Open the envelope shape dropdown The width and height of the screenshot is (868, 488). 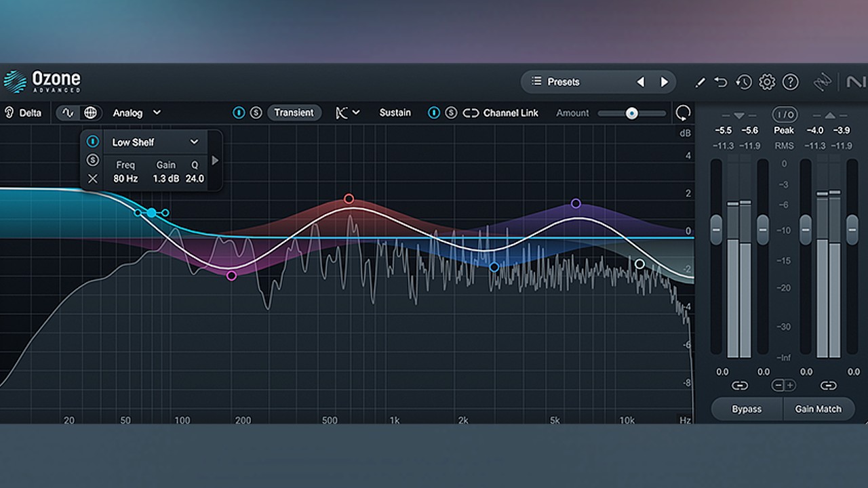click(x=347, y=113)
